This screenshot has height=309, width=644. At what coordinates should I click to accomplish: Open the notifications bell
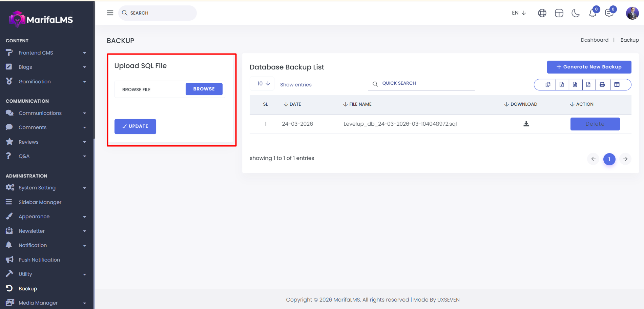(x=593, y=13)
